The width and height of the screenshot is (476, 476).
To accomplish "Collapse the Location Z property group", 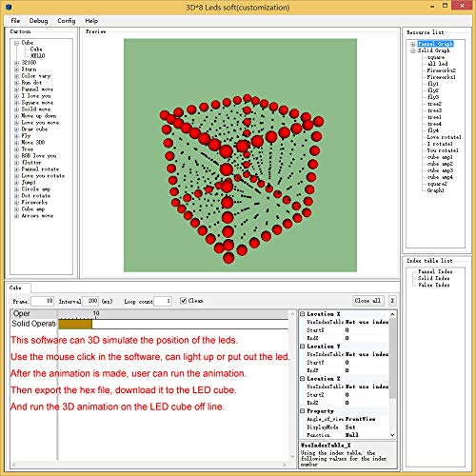I will point(303,379).
